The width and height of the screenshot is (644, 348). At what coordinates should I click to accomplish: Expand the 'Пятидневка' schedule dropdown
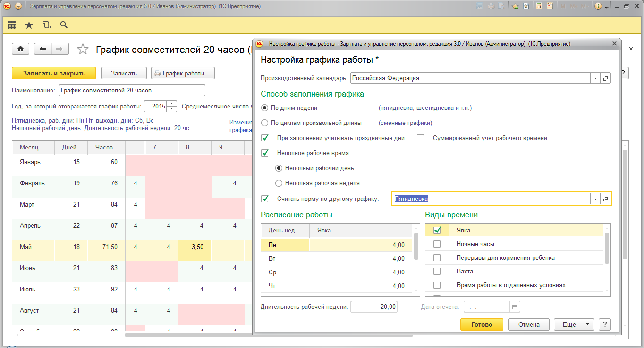pyautogui.click(x=595, y=199)
